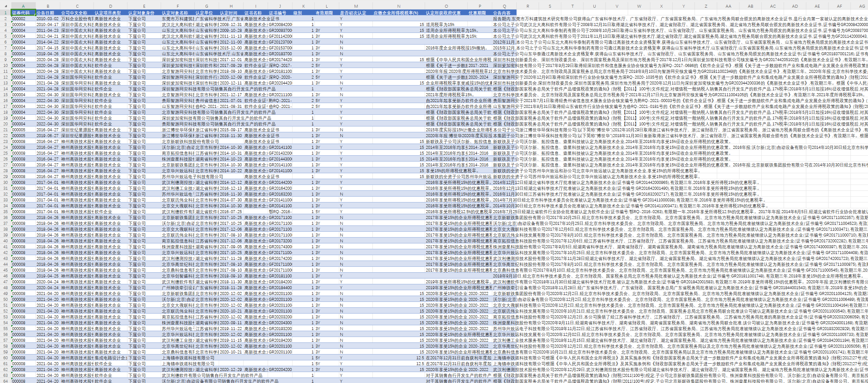Select the date cell 2019-06-27

point(48,136)
